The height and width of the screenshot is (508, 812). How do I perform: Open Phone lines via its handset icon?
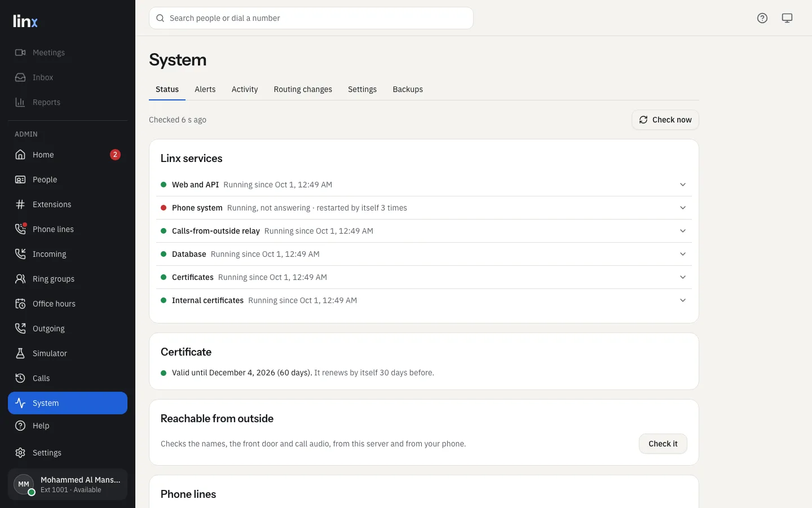[20, 229]
